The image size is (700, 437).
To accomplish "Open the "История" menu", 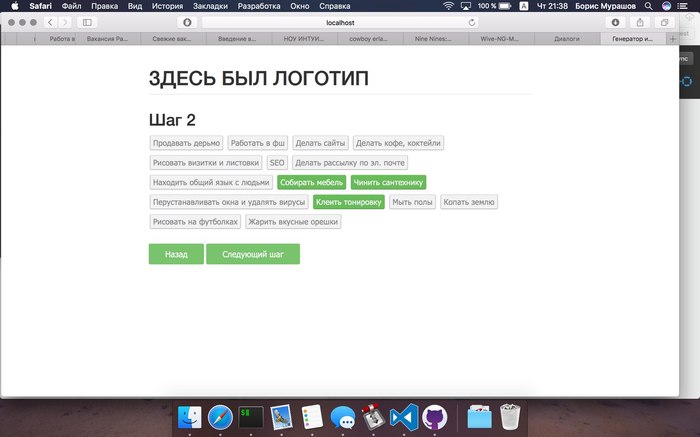I will pos(167,5).
